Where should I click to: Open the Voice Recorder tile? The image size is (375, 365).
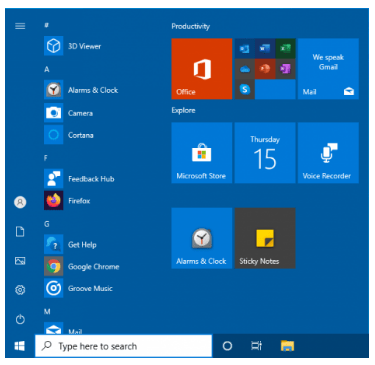(328, 153)
